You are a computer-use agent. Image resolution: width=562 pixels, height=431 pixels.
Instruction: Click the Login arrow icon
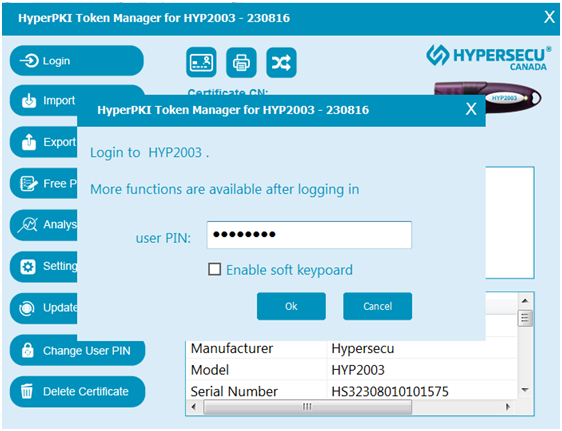(x=29, y=61)
